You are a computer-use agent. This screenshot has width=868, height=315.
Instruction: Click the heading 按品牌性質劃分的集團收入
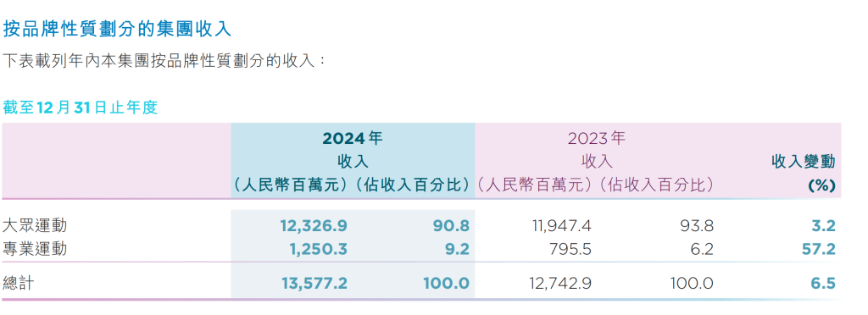pyautogui.click(x=117, y=28)
